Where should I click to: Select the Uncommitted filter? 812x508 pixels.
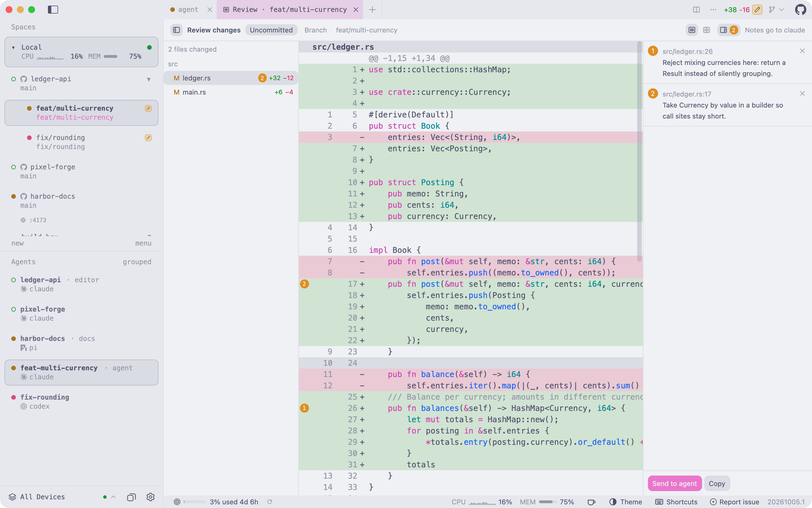click(271, 30)
